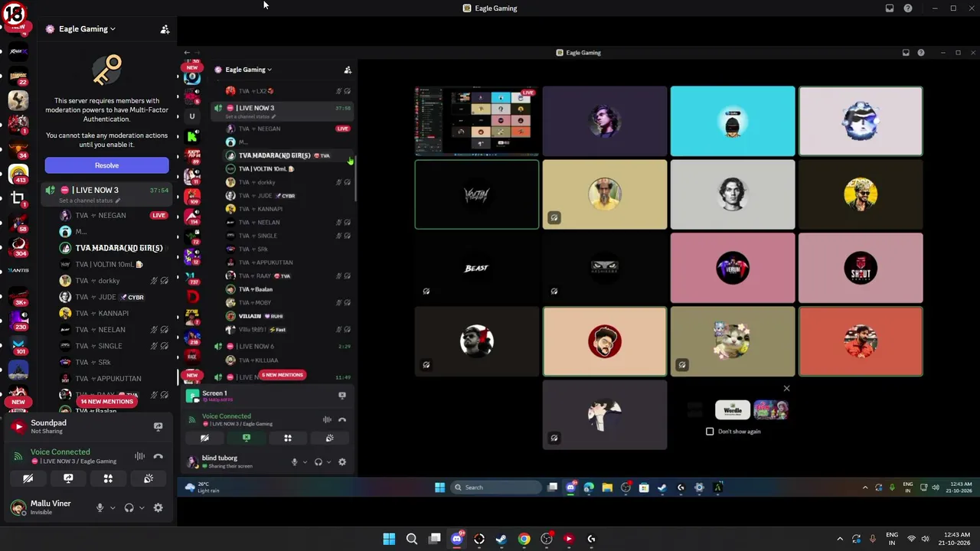Share your screen in outer voice panel
Viewport: 980px width, 551px height.
pyautogui.click(x=68, y=478)
